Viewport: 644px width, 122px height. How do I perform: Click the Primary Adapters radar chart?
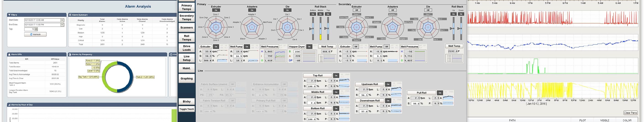click(x=252, y=28)
